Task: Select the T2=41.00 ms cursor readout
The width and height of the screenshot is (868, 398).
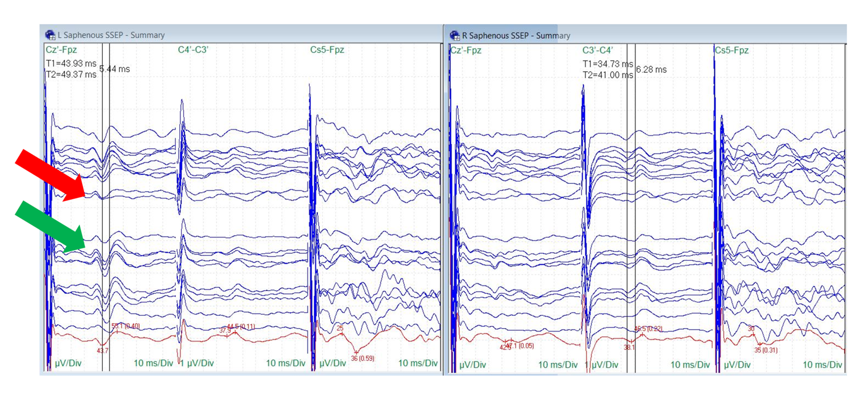Action: coord(608,75)
